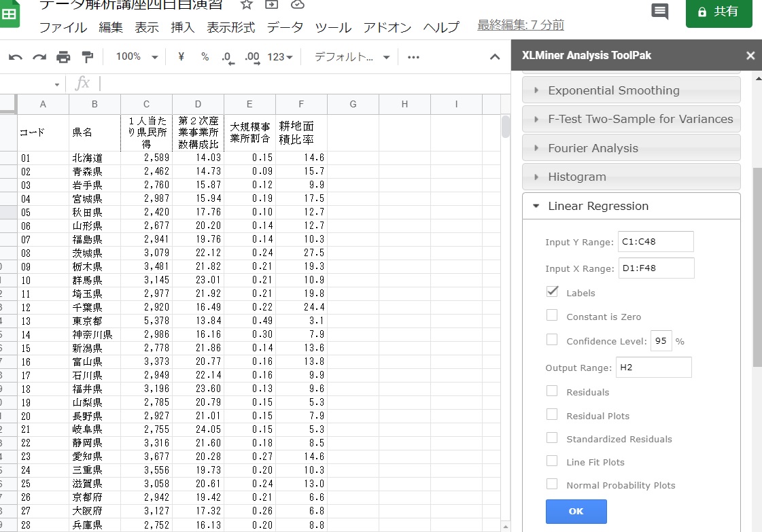Viewport: 762px width, 532px height.
Task: Click the spreadsheet vertical scrollbar thumb
Action: [506, 126]
